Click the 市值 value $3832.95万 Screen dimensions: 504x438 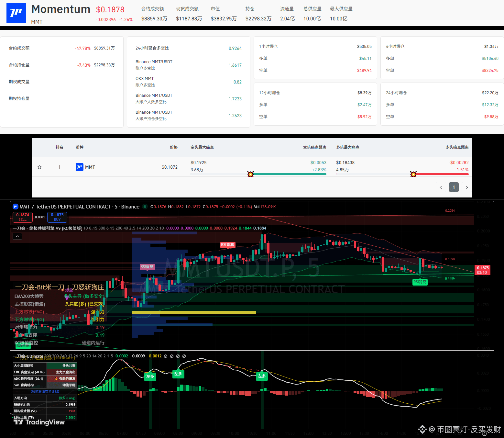[x=224, y=19]
